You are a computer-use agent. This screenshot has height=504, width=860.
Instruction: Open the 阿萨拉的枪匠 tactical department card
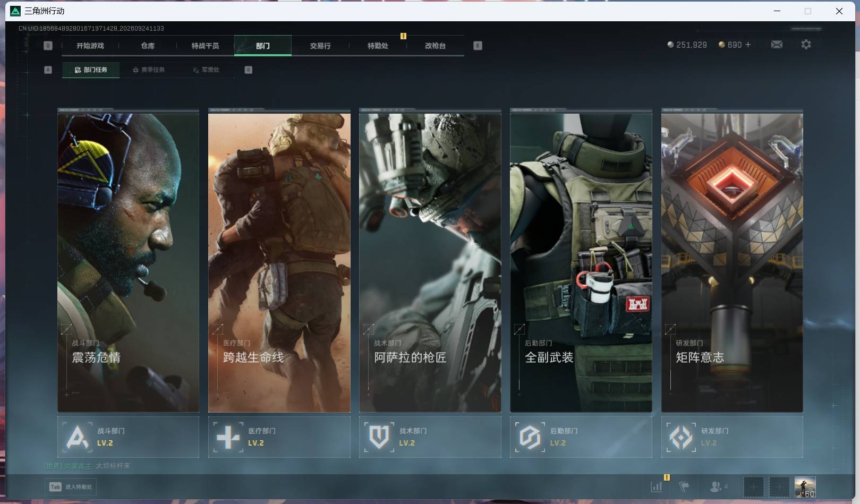click(430, 262)
